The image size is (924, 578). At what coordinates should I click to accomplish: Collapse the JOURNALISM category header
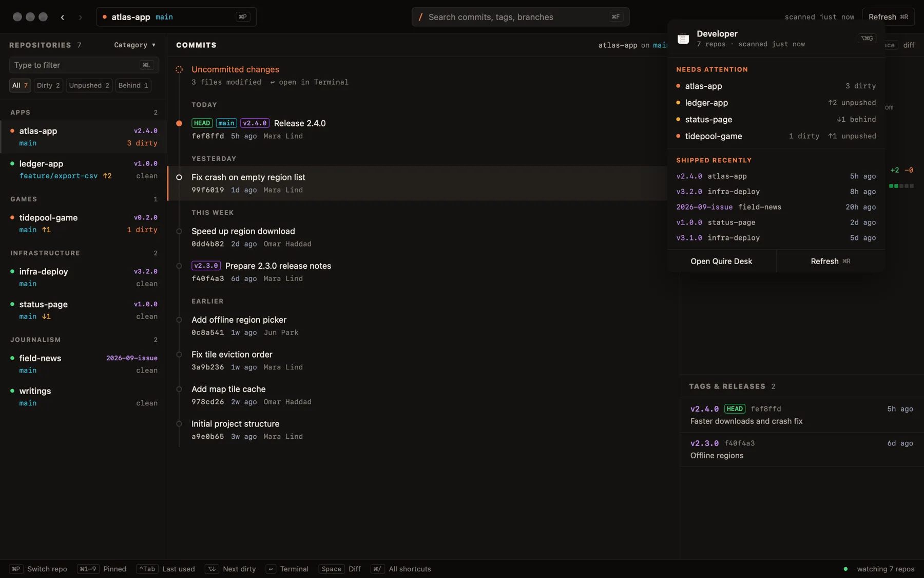pyautogui.click(x=84, y=340)
